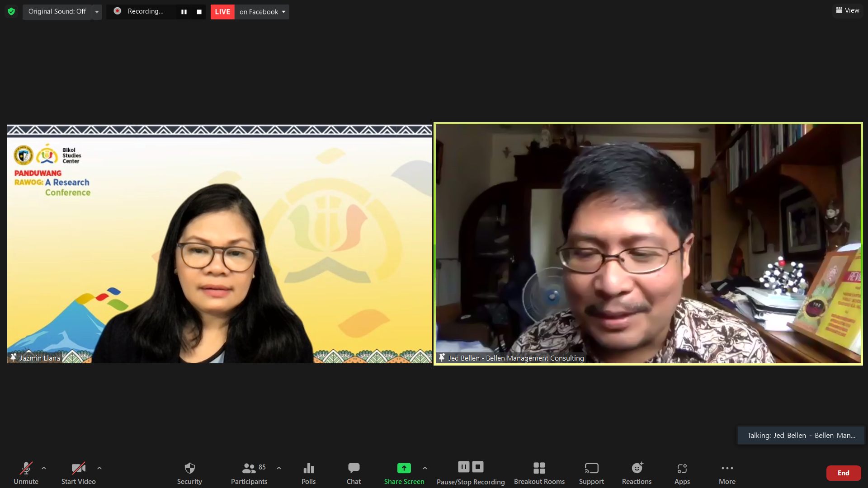The height and width of the screenshot is (488, 868).
Task: Expand the video options arrow beside Start Video
Action: pyautogui.click(x=99, y=468)
